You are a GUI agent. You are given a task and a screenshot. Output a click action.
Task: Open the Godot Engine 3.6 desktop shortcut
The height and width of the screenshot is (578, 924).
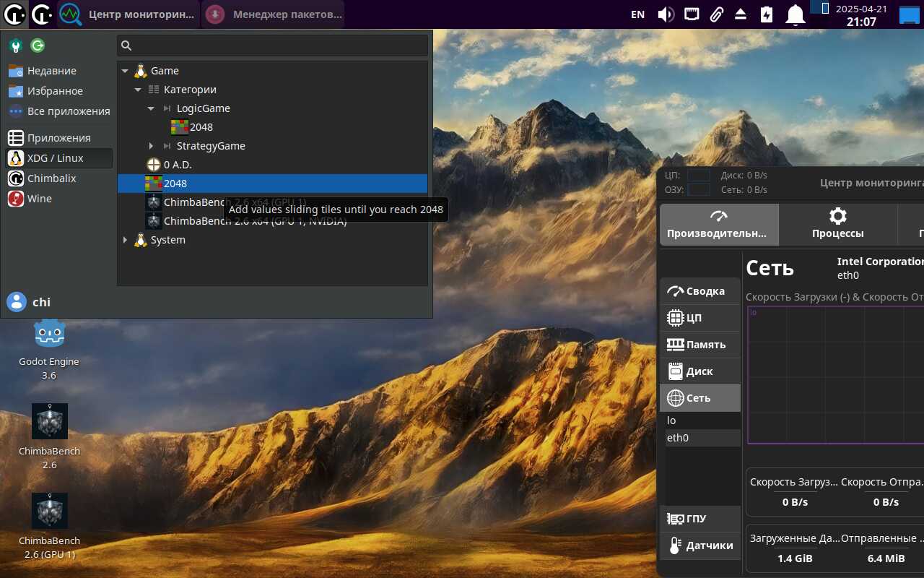coord(49,350)
